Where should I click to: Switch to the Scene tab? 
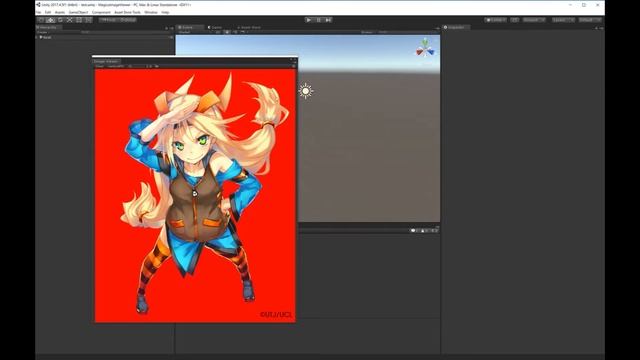(190, 27)
